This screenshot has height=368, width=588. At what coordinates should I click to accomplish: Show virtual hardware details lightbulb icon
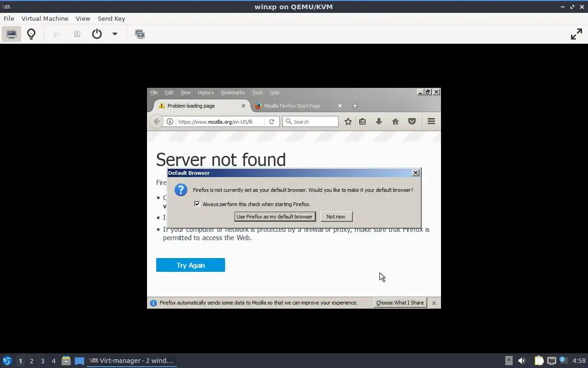pos(31,34)
